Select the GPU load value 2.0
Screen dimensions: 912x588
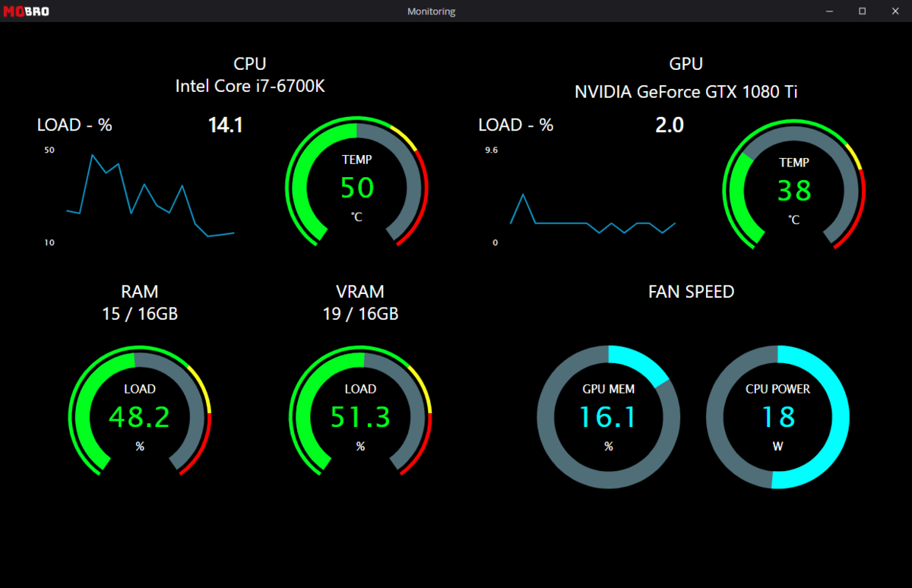pos(670,125)
